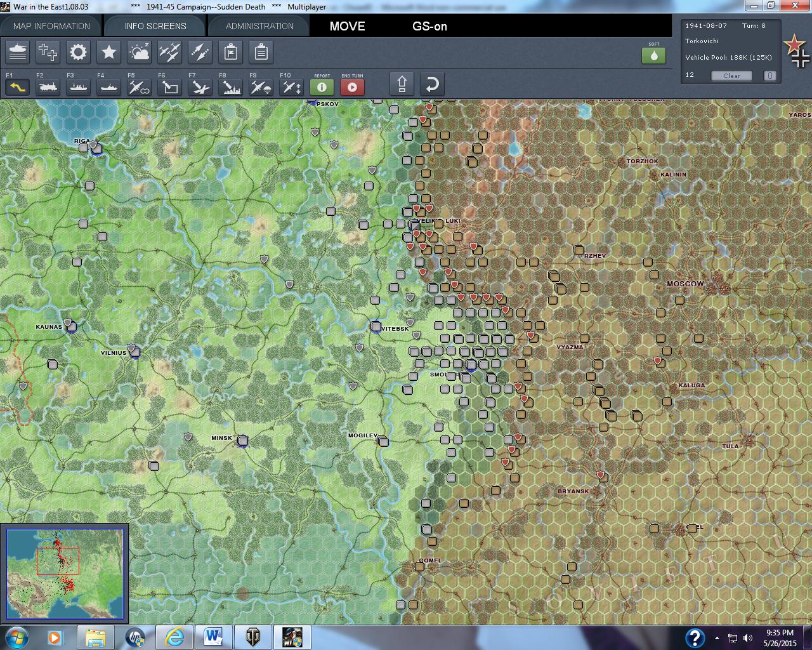Switch to the INFO SCREENS tab

[x=155, y=26]
